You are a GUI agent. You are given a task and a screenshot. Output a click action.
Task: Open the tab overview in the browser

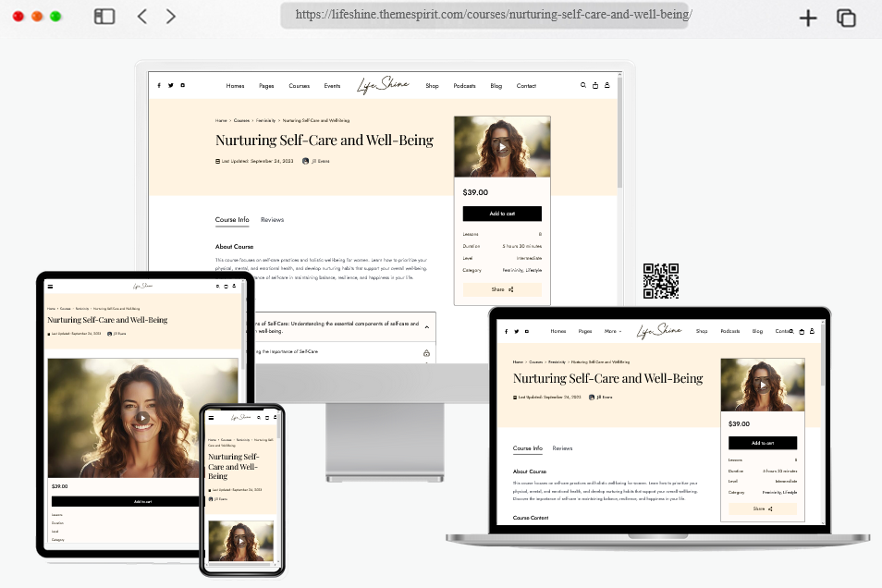pos(846,17)
